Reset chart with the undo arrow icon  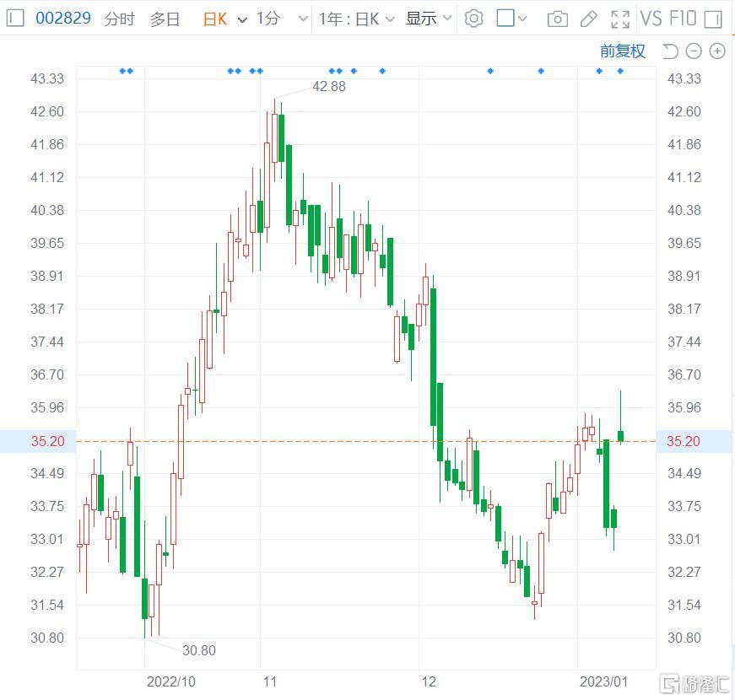670,51
